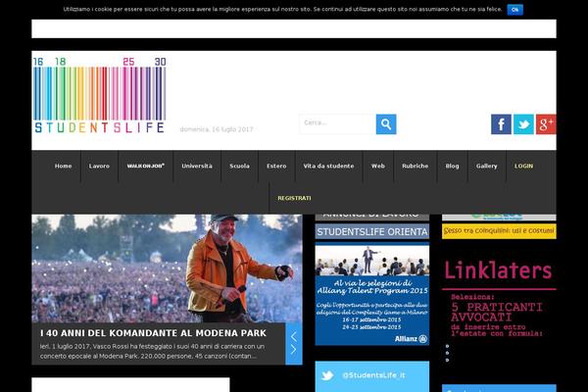Accept cookies with the OK button
The height and width of the screenshot is (392, 588).
tap(514, 10)
